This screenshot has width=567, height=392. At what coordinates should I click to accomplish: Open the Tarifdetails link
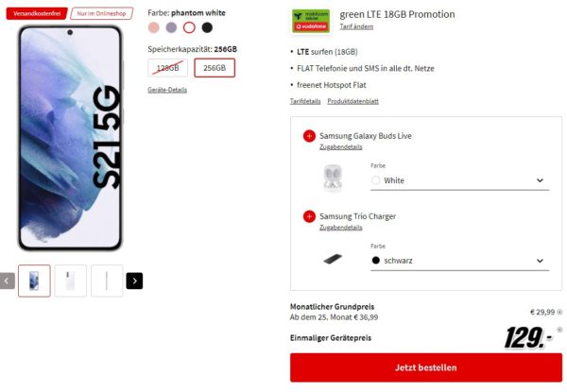click(x=305, y=101)
